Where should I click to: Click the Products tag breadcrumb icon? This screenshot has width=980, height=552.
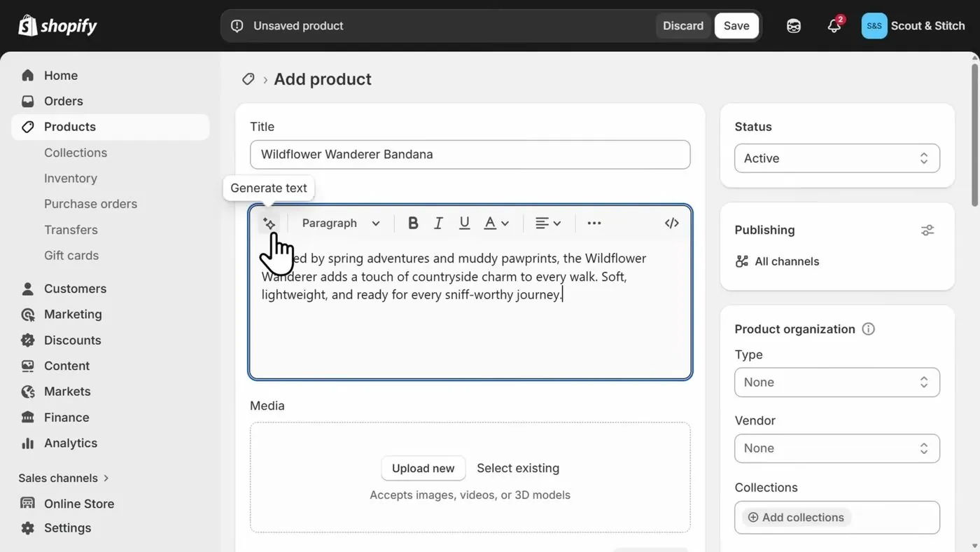tap(248, 79)
